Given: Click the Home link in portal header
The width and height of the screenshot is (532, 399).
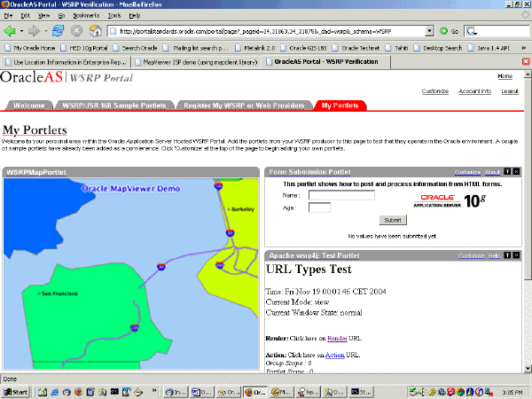Looking at the screenshot, I should 505,76.
